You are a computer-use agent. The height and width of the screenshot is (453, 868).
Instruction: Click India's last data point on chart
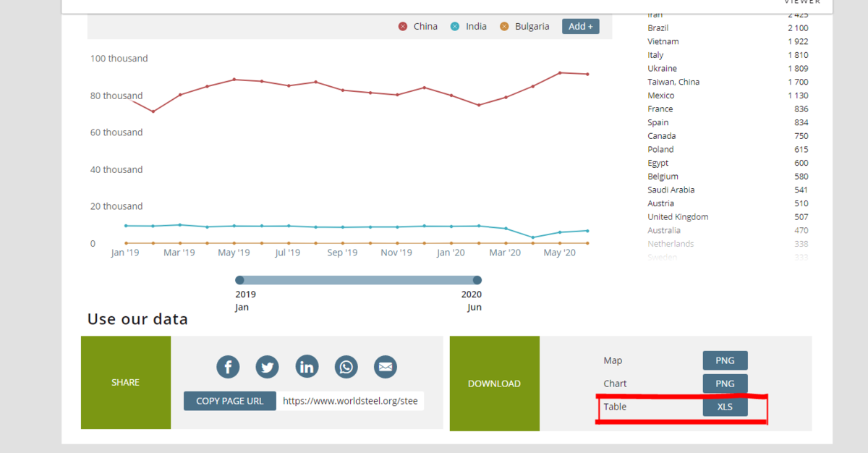pos(587,231)
